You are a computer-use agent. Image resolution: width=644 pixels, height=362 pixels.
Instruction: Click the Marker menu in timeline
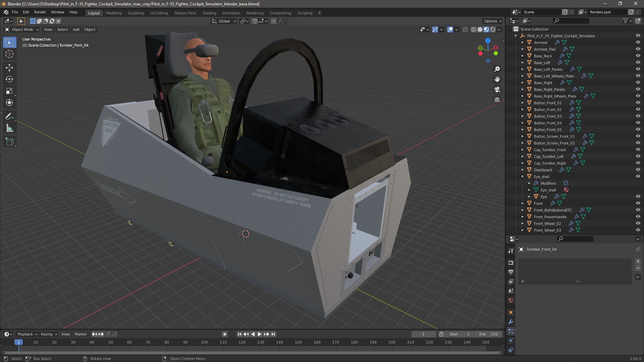tap(80, 334)
